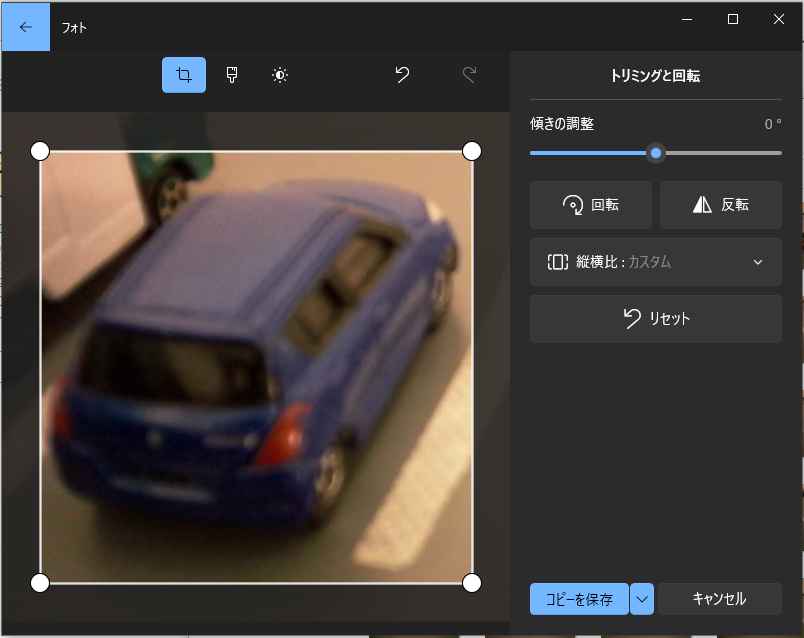This screenshot has height=638, width=804.
Task: Click コピーを保存 to save a copy
Action: point(579,599)
